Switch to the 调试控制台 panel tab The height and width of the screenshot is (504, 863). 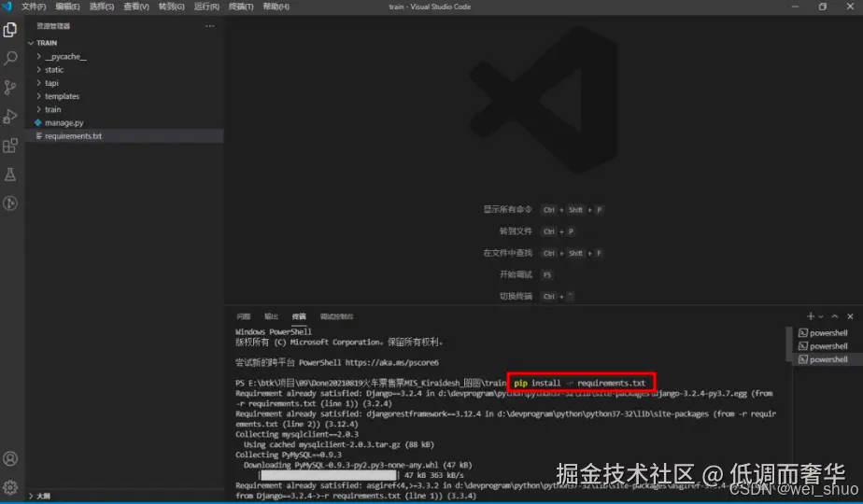pyautogui.click(x=337, y=316)
